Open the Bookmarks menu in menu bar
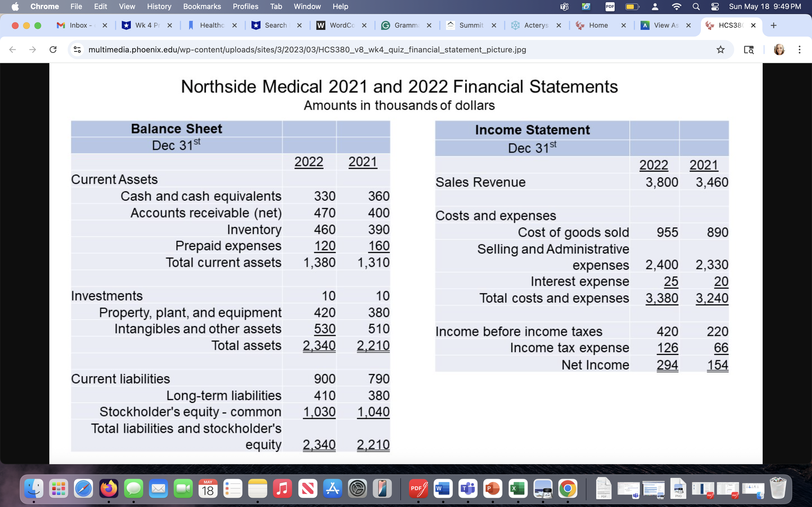The width and height of the screenshot is (812, 507). click(x=202, y=6)
